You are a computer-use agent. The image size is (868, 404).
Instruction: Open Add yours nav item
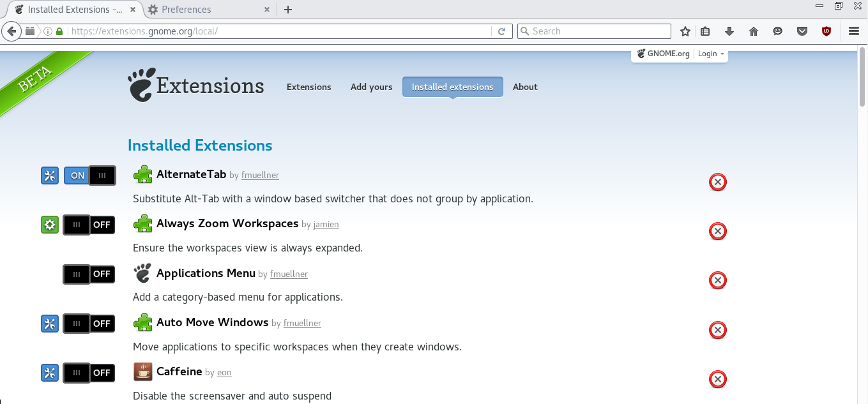point(372,87)
